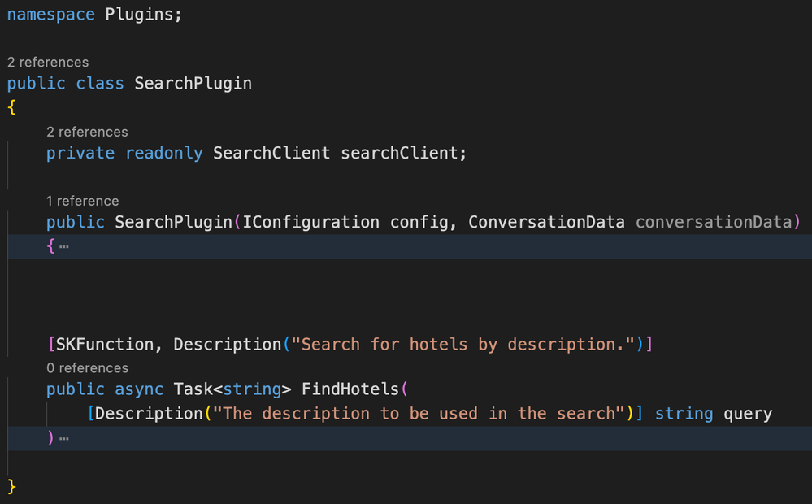
Task: Click the pink closing parenthesis of FindHotels
Action: [50, 438]
